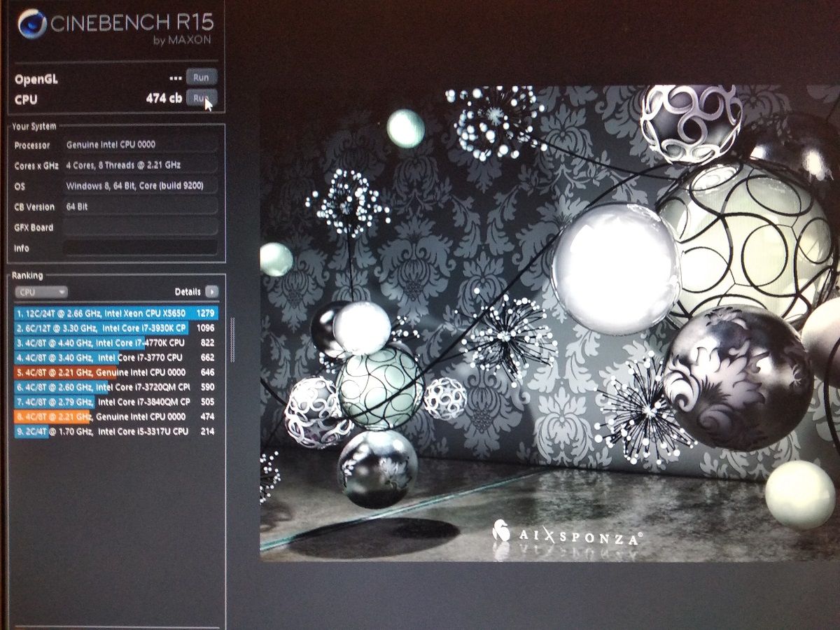Open ranking Details arrow button

[x=211, y=292]
